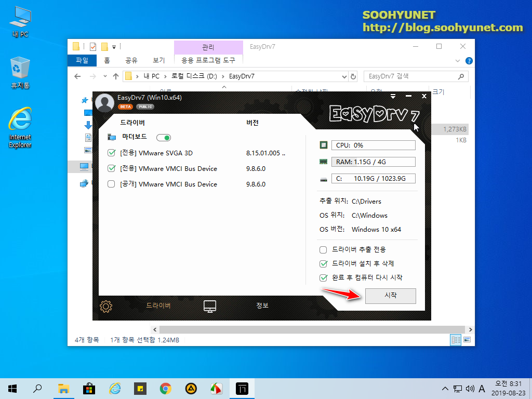
Task: Click the properties icon in Quick Access toolbar
Action: 93,46
